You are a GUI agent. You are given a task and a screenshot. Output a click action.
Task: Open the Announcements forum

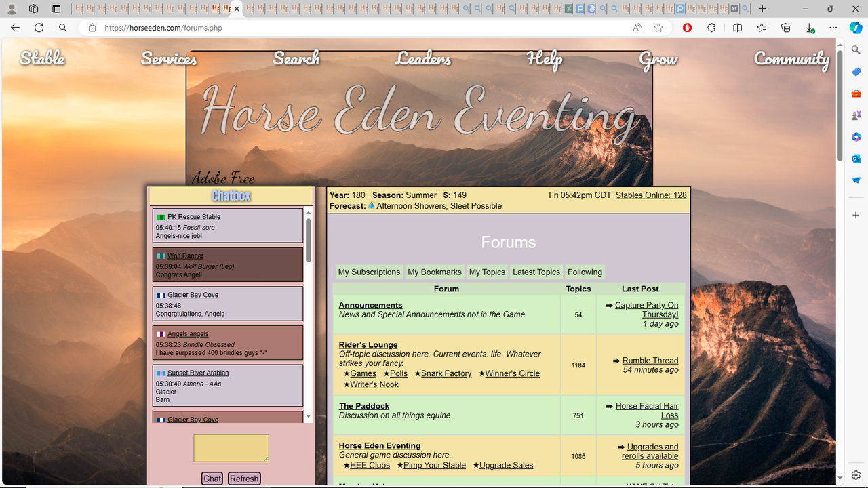(x=370, y=305)
